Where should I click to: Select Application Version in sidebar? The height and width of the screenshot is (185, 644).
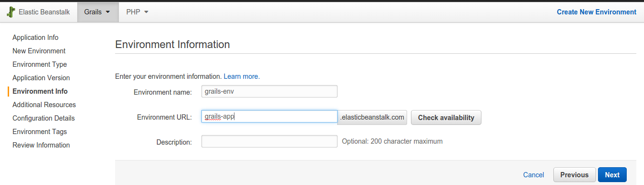[41, 78]
